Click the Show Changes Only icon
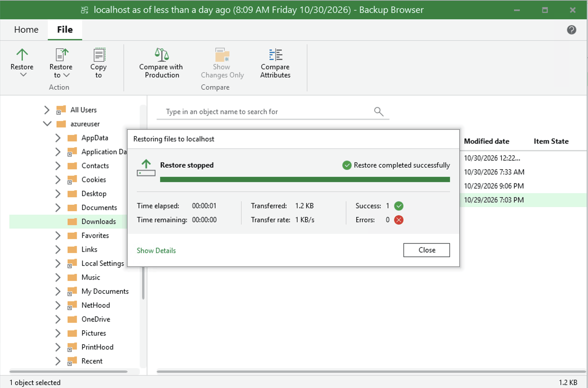 point(222,55)
